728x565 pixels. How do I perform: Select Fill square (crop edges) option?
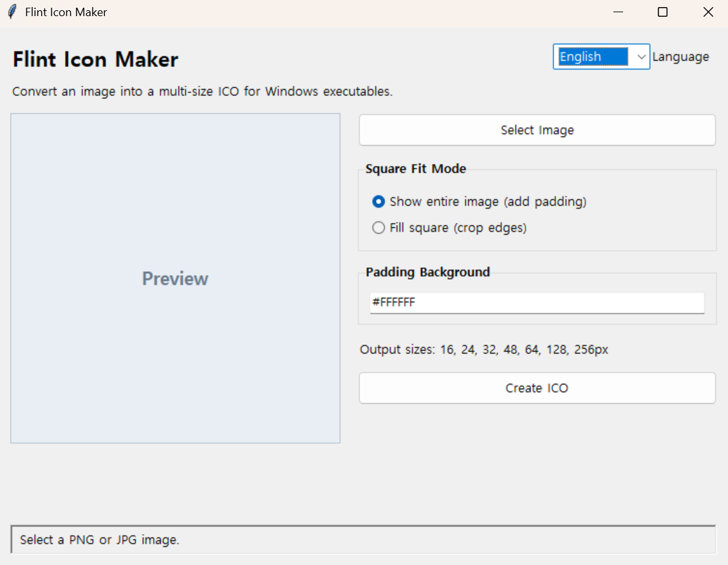coord(449,227)
